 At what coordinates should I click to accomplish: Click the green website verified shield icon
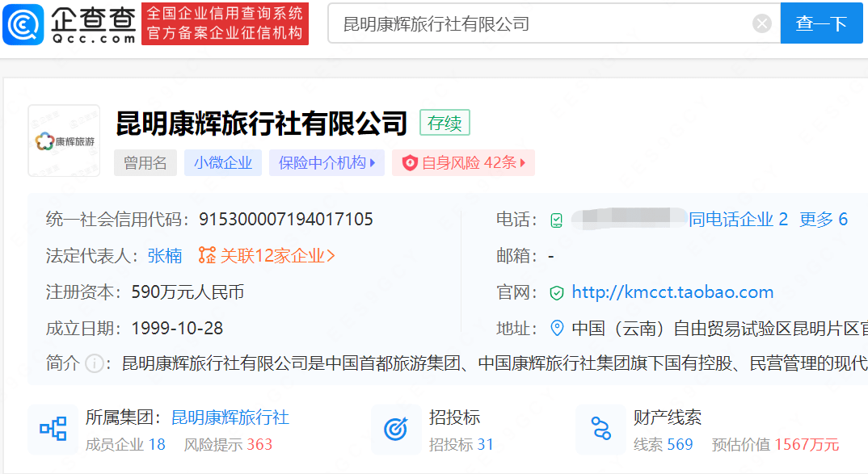pos(556,293)
